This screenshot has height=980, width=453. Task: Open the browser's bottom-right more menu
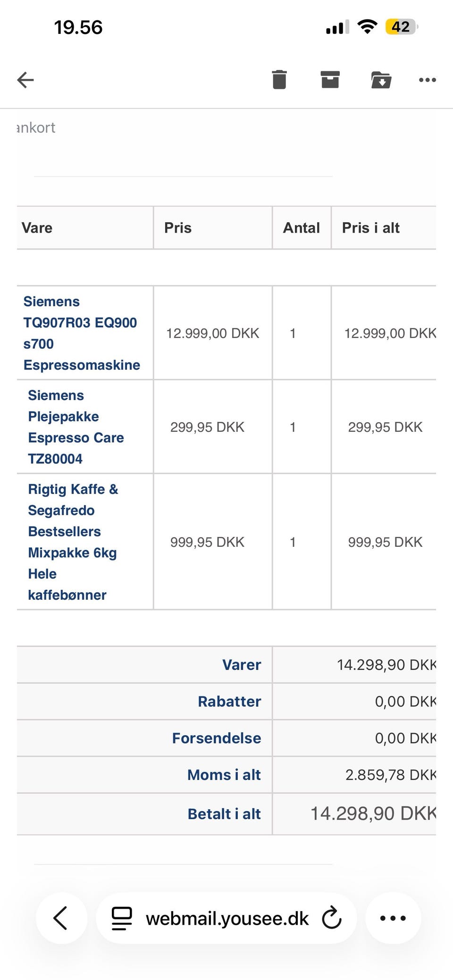(393, 918)
